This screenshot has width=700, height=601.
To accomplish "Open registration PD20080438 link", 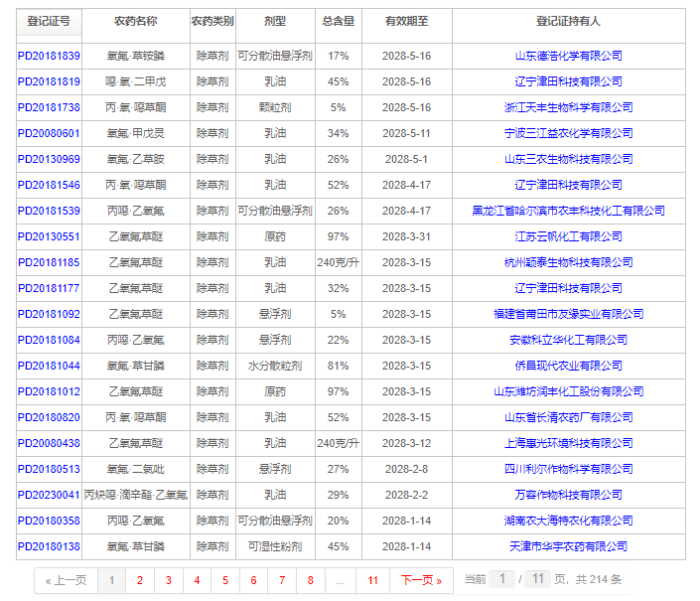I will 49,443.
